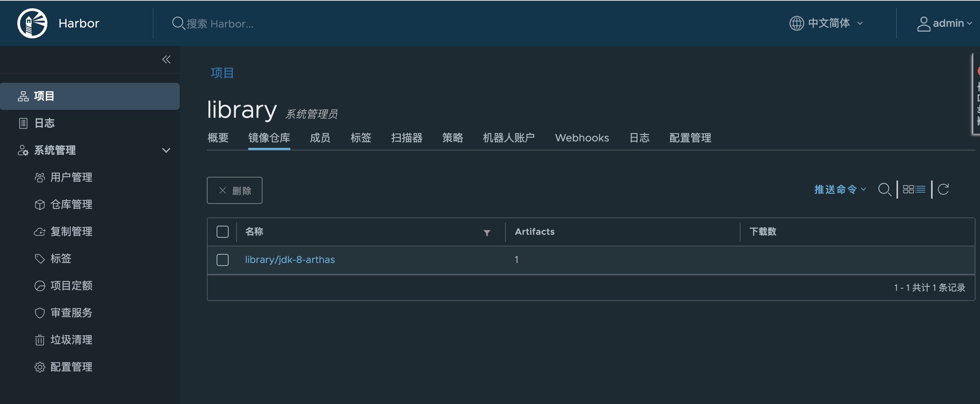This screenshot has height=404, width=980.
Task: Open the project 日志 tab
Action: click(639, 138)
